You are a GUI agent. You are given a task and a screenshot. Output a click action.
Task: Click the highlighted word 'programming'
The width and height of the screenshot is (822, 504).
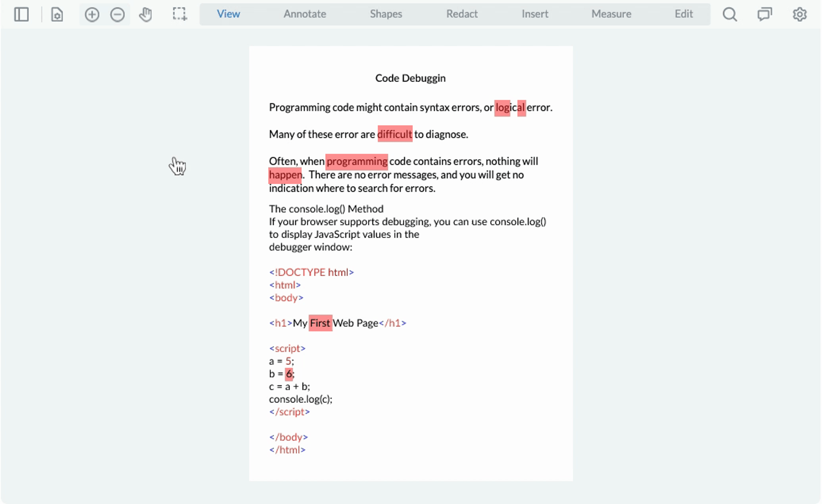[x=357, y=161]
